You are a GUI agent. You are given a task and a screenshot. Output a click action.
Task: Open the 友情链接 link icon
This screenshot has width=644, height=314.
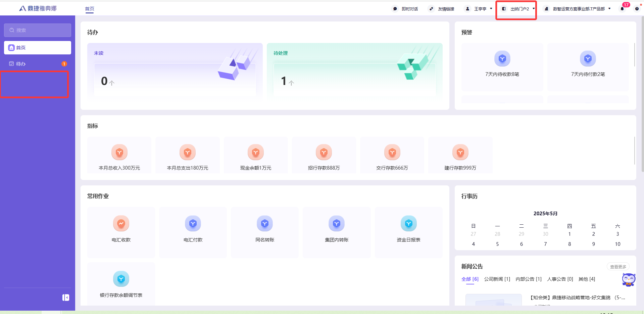click(431, 9)
